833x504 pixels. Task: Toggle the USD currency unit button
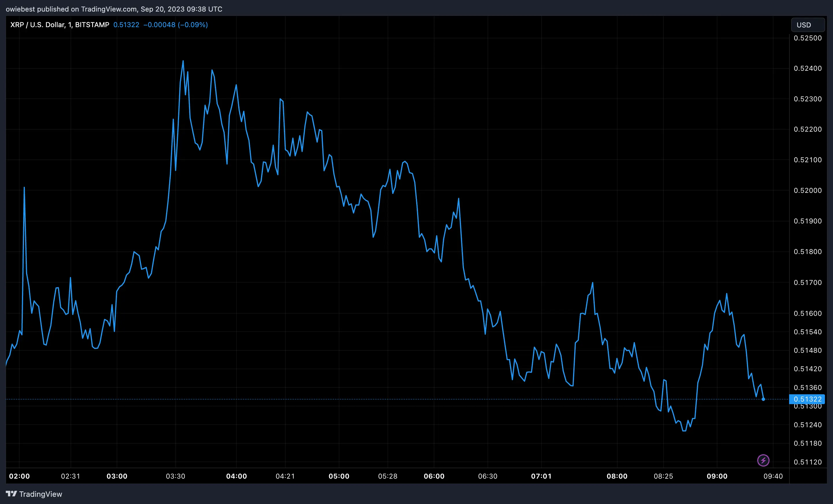pyautogui.click(x=808, y=25)
